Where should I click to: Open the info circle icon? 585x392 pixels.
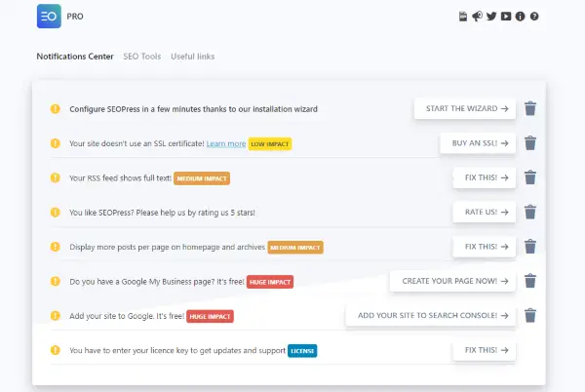coord(520,17)
